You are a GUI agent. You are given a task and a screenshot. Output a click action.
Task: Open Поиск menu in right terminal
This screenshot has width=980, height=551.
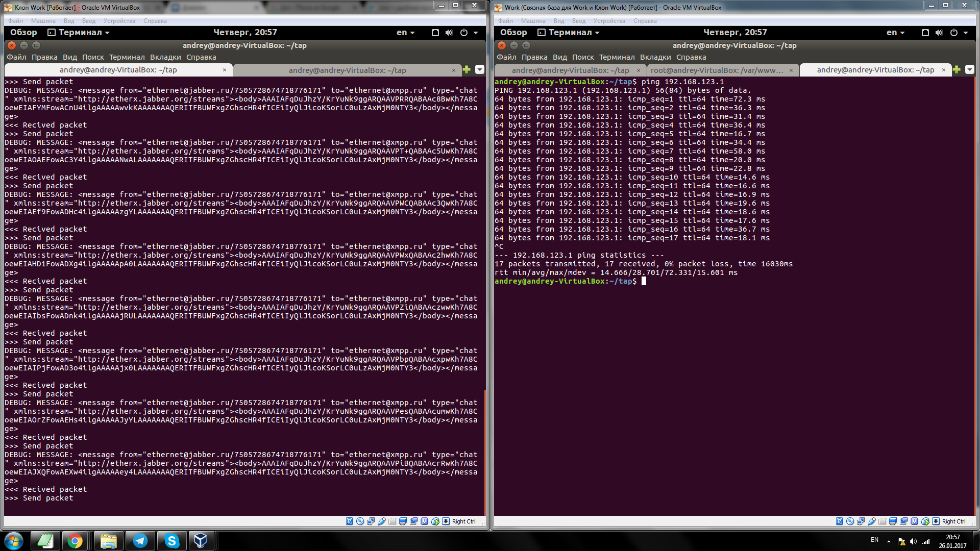click(583, 57)
